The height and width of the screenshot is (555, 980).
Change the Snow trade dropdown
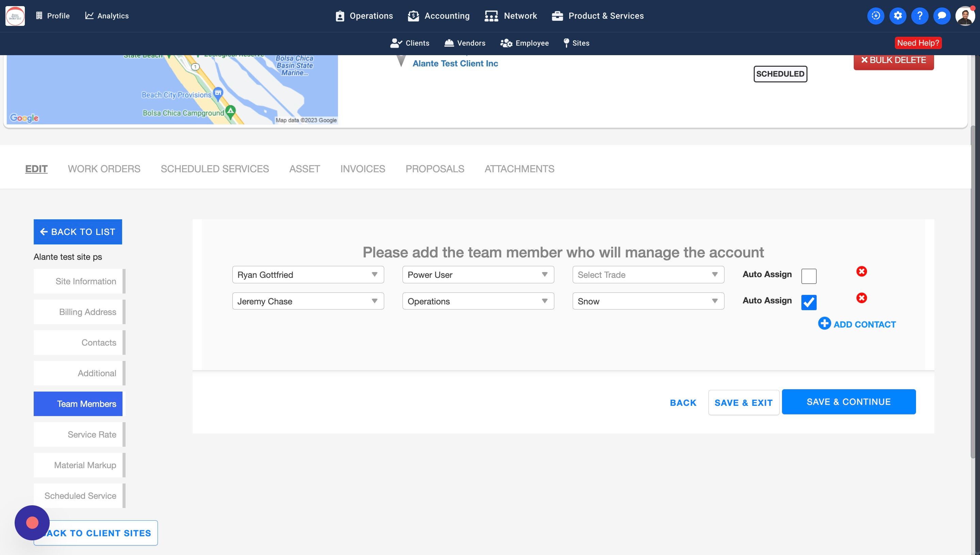pyautogui.click(x=648, y=301)
